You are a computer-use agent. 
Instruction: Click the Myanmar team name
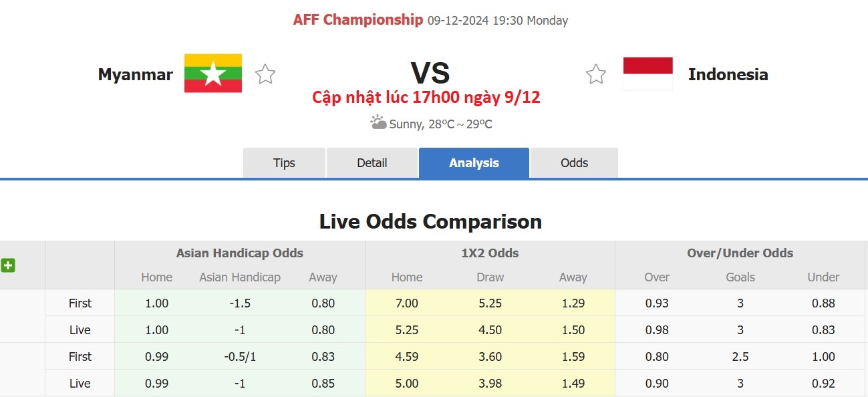point(135,74)
